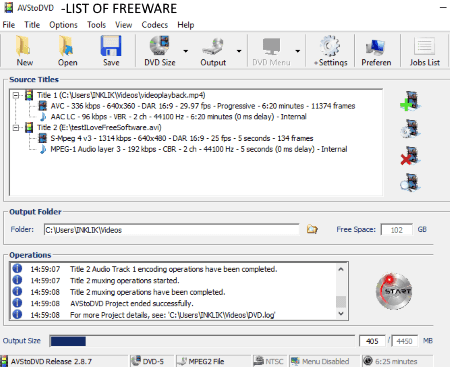Click the Output Size progress bar
Screen dimensions: 450x367
202,341
